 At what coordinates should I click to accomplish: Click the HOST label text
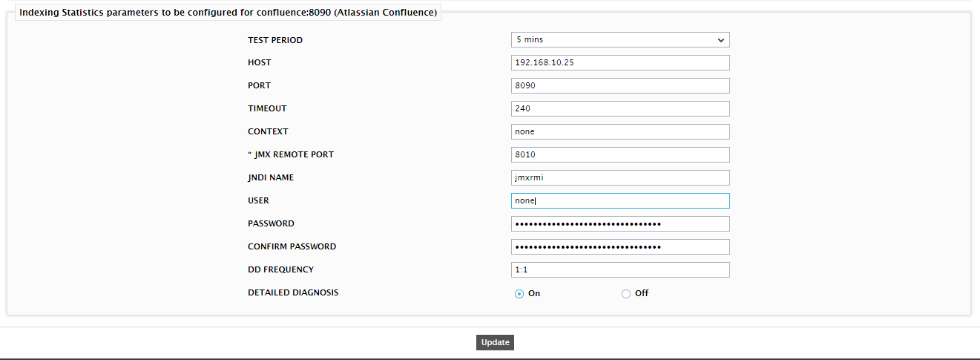(260, 63)
